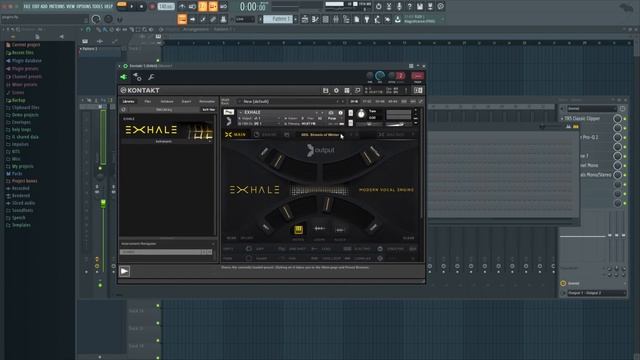
Task: Click the refresh icon in Kontakt library browser
Action: [124, 109]
